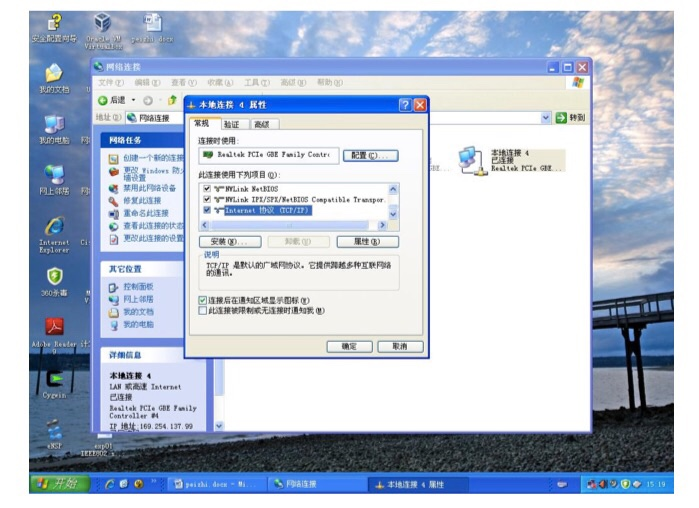Click the 修复此连接 link
The height and width of the screenshot is (508, 699).
point(142,201)
